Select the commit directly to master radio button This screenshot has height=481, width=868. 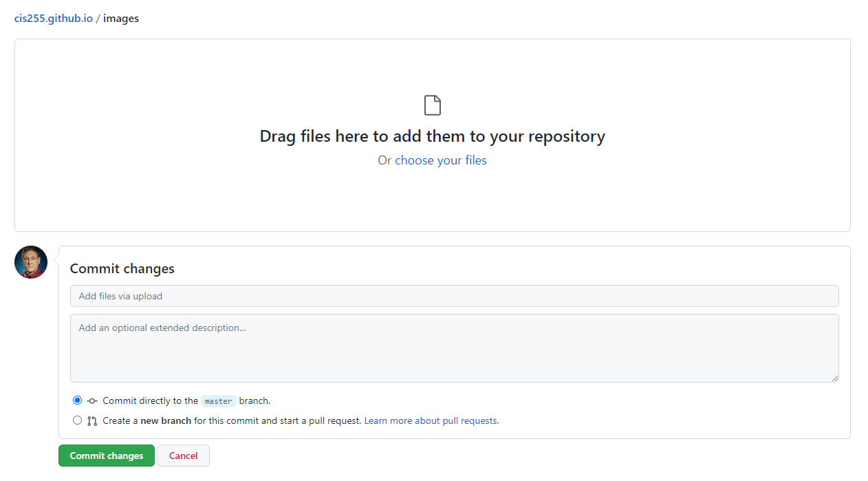77,400
